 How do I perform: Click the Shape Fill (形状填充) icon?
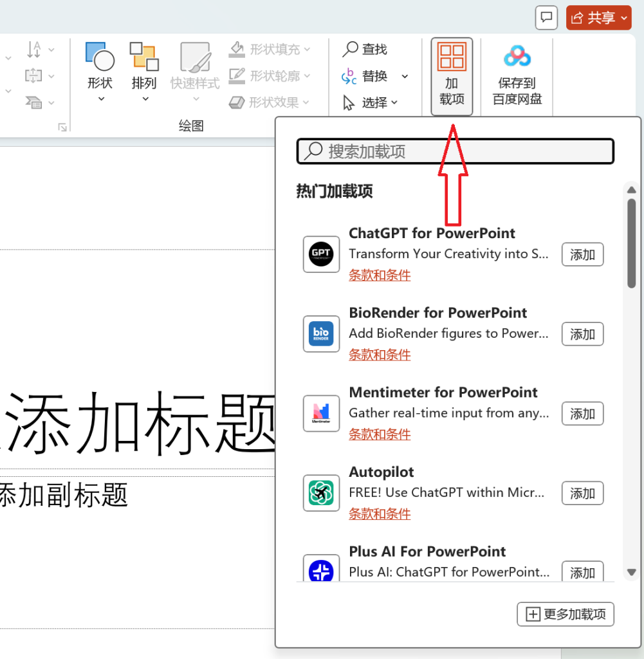237,50
